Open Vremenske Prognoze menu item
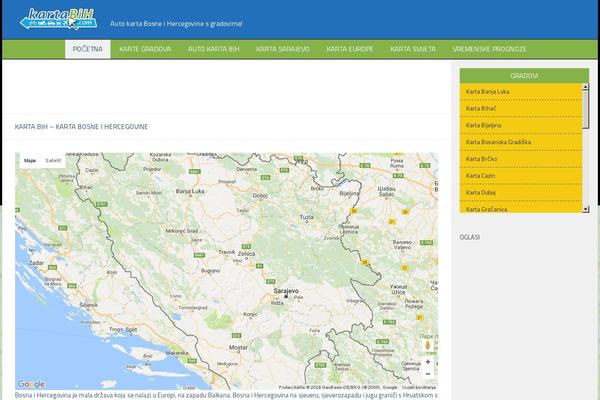The width and height of the screenshot is (600, 400). click(x=489, y=49)
